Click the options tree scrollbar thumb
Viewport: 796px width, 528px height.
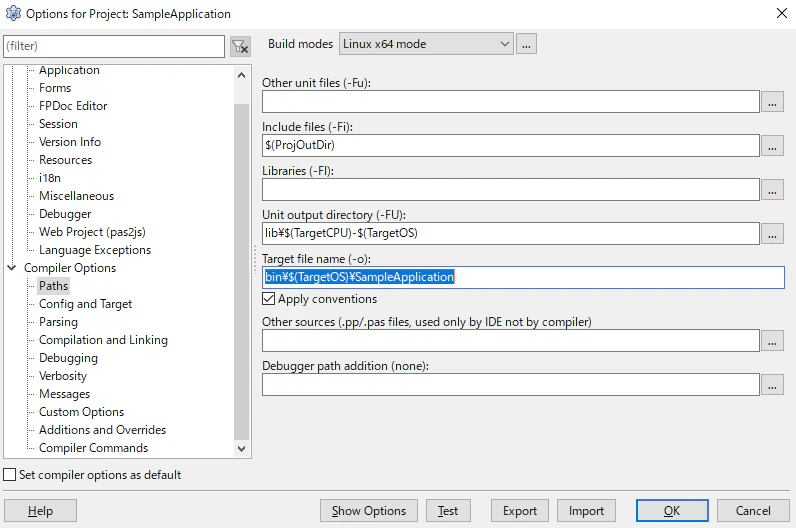click(242, 272)
